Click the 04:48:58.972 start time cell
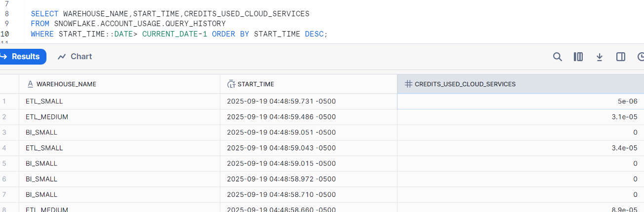Screen dimensions: 644x212 coord(309,179)
